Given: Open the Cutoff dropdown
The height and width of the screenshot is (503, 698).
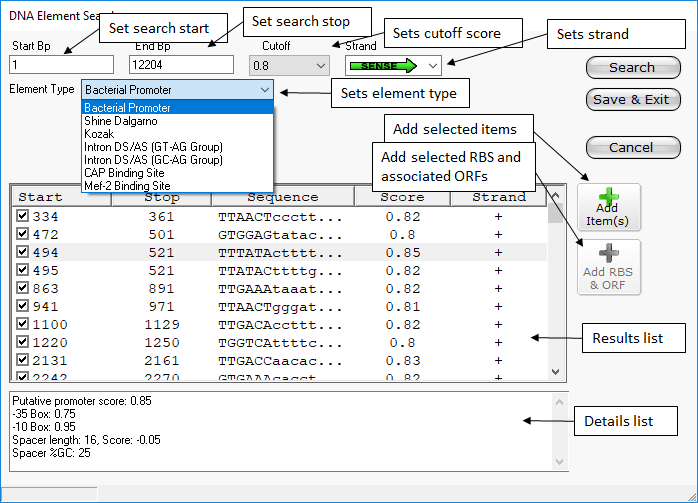Looking at the screenshot, I should click(291, 65).
